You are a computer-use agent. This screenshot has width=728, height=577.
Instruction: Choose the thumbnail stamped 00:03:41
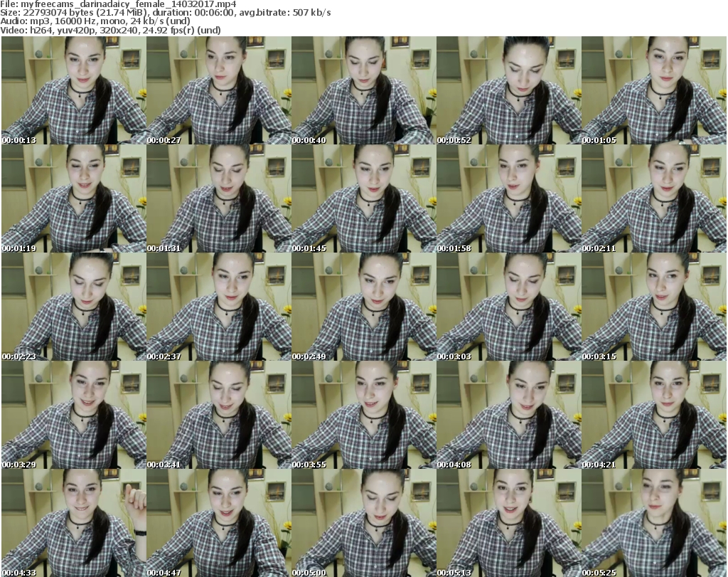[219, 414]
